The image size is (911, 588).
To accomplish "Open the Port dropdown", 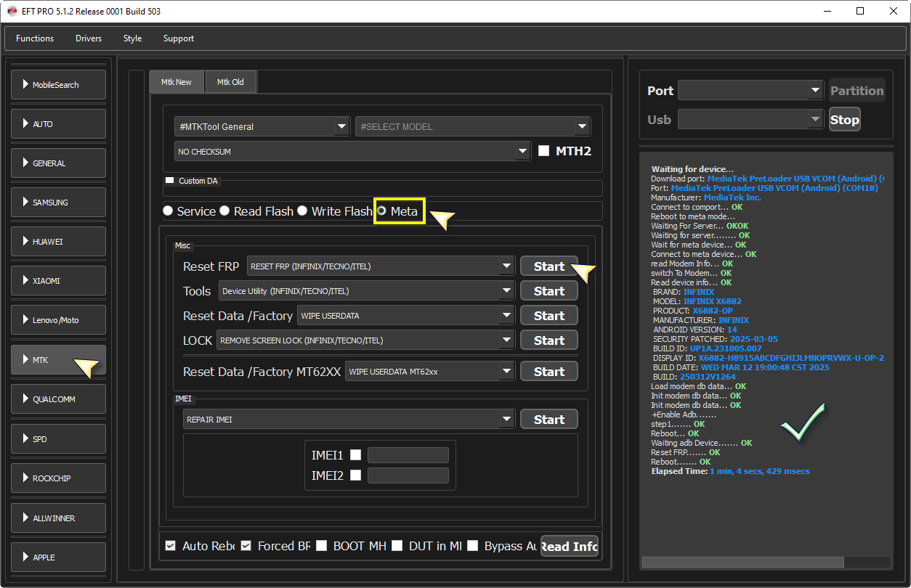I will [x=750, y=91].
